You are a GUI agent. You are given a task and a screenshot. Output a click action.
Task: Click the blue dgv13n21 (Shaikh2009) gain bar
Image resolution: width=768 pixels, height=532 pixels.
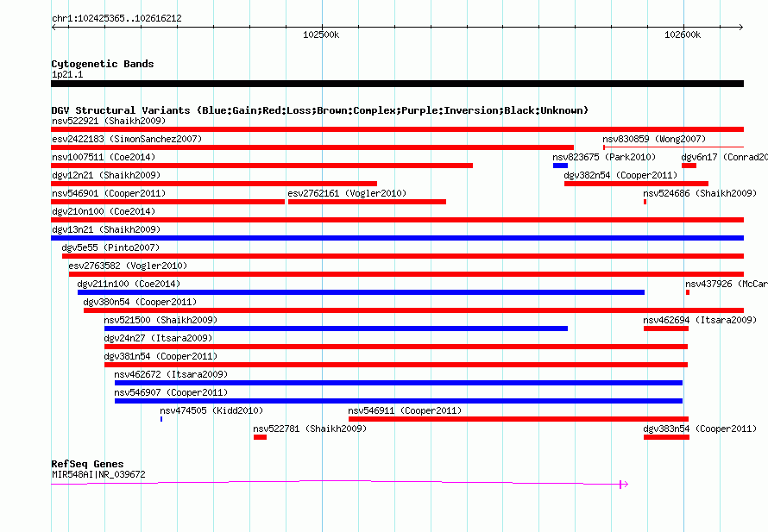(x=398, y=238)
